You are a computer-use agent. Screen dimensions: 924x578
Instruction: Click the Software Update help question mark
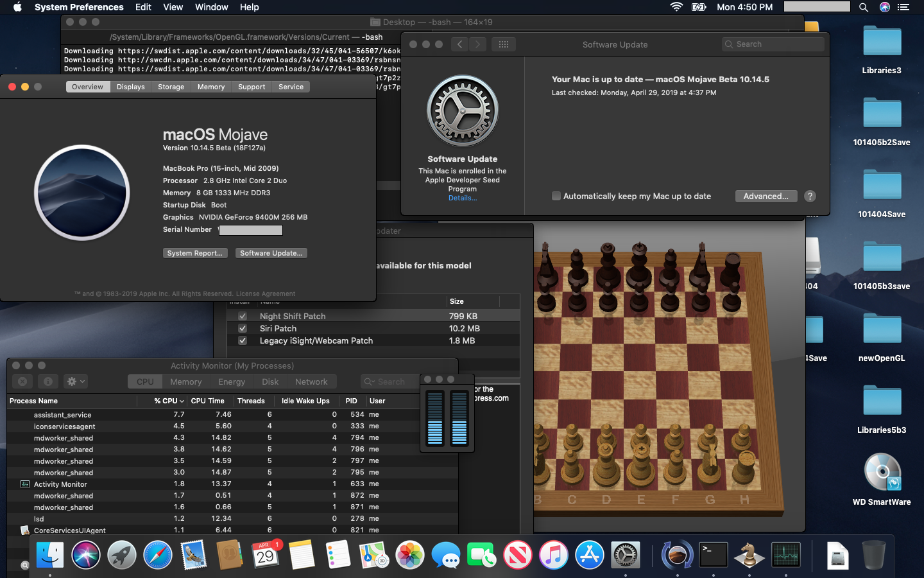click(x=810, y=197)
